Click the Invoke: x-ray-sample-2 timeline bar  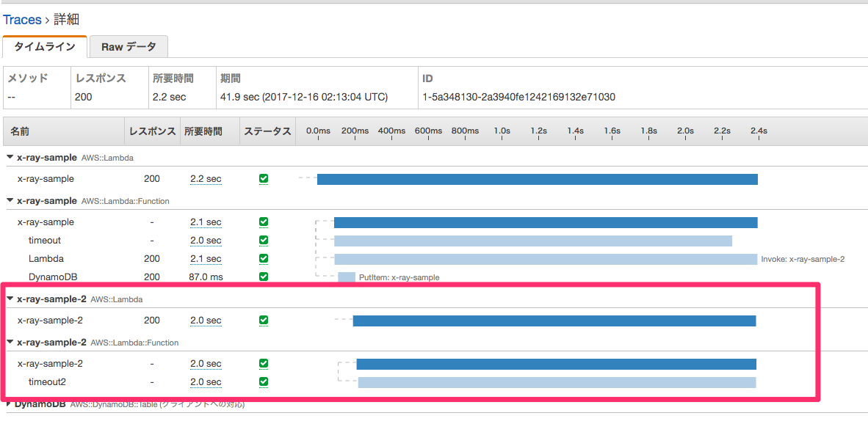(543, 258)
